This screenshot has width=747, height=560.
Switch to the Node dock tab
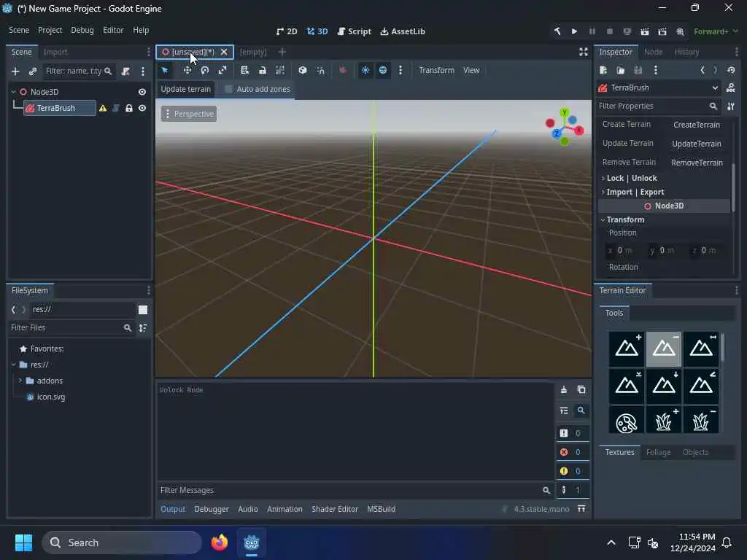[x=653, y=52]
